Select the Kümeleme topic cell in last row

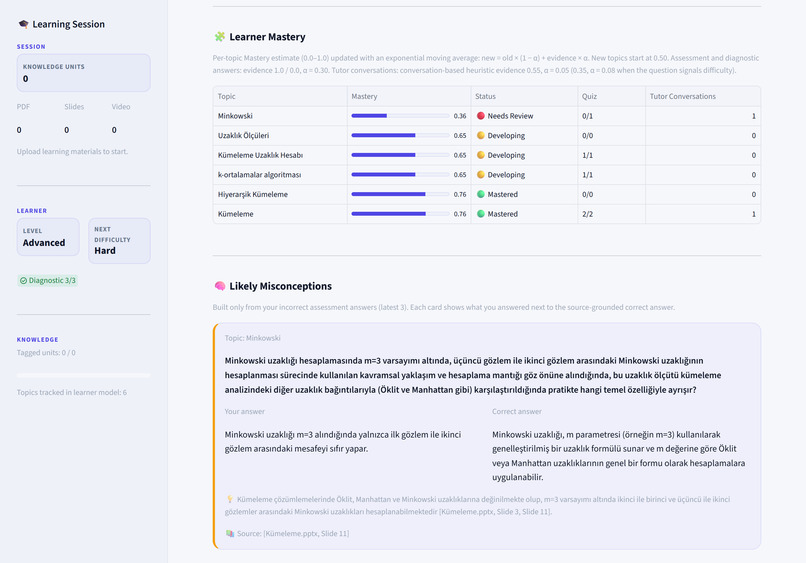(281, 214)
